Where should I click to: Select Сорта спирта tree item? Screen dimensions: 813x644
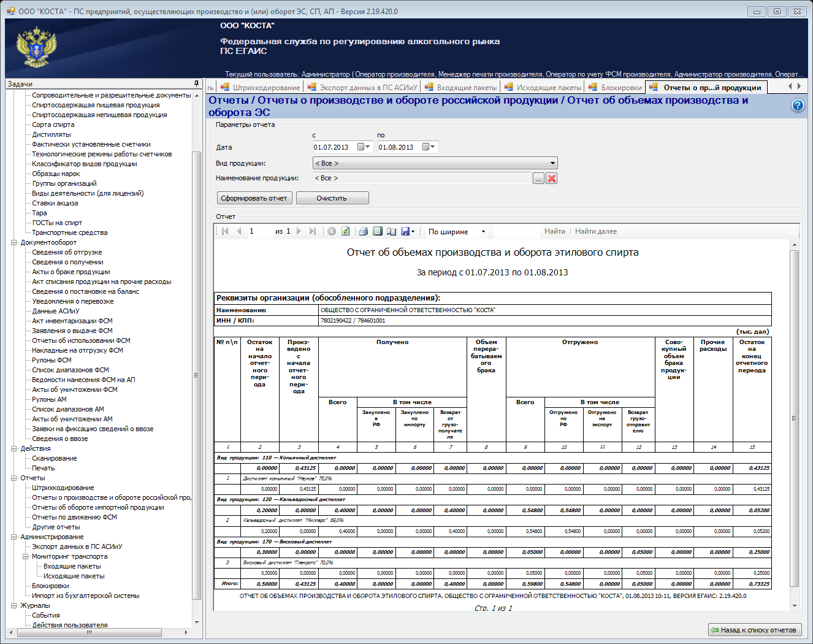coord(53,125)
